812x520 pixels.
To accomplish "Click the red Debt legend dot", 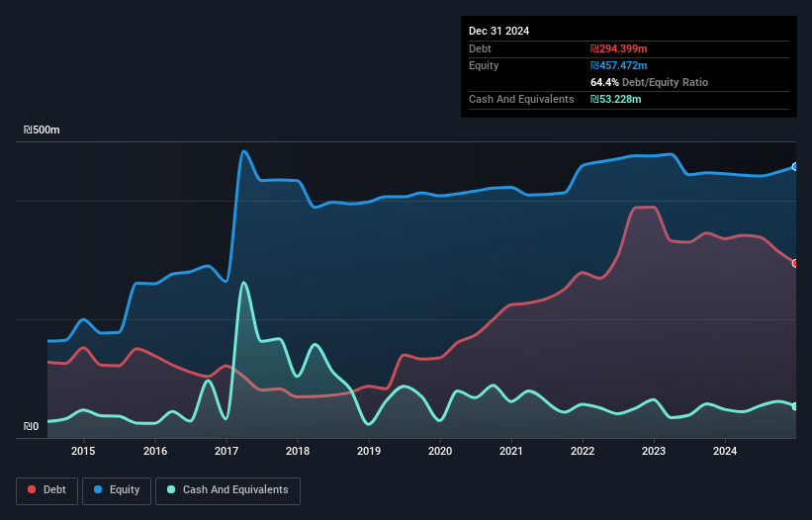I will click(32, 489).
